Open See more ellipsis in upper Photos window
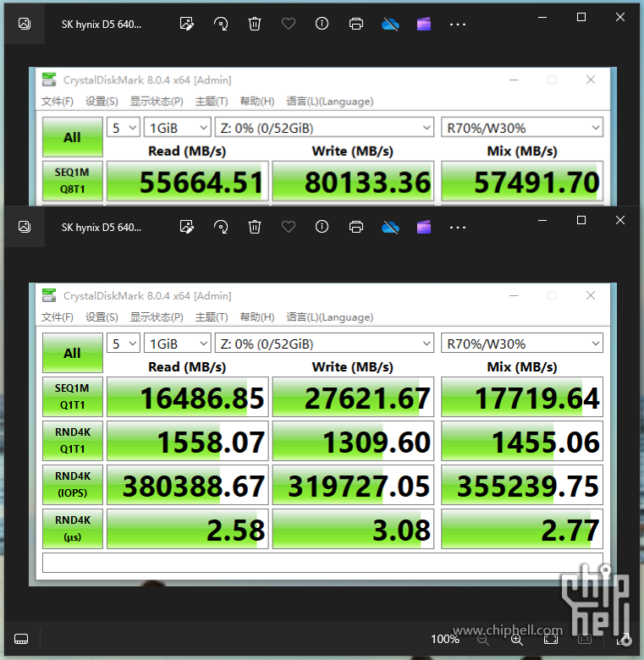 (x=458, y=25)
